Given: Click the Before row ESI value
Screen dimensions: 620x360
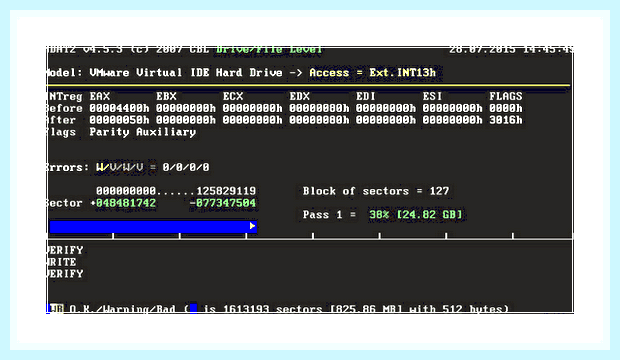Looking at the screenshot, I should [453, 108].
